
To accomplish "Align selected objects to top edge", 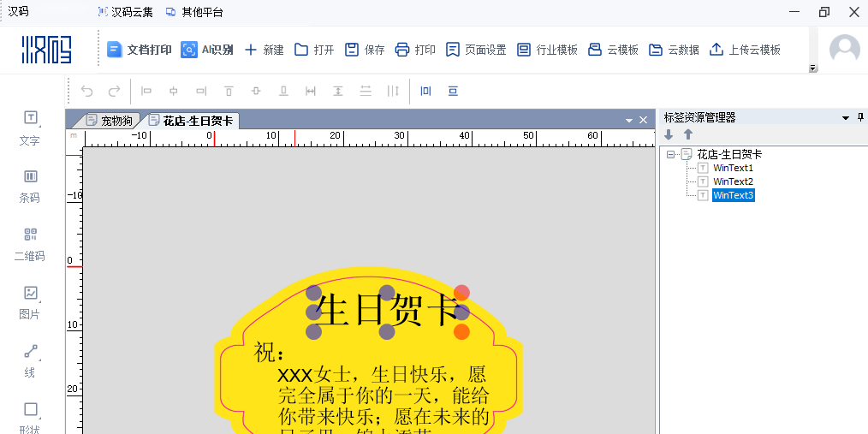I will [229, 92].
